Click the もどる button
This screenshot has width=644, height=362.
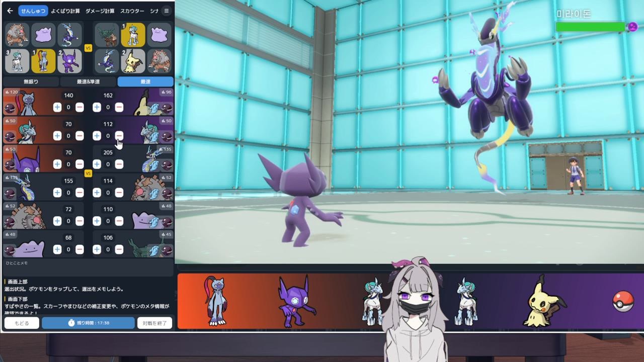click(x=22, y=323)
